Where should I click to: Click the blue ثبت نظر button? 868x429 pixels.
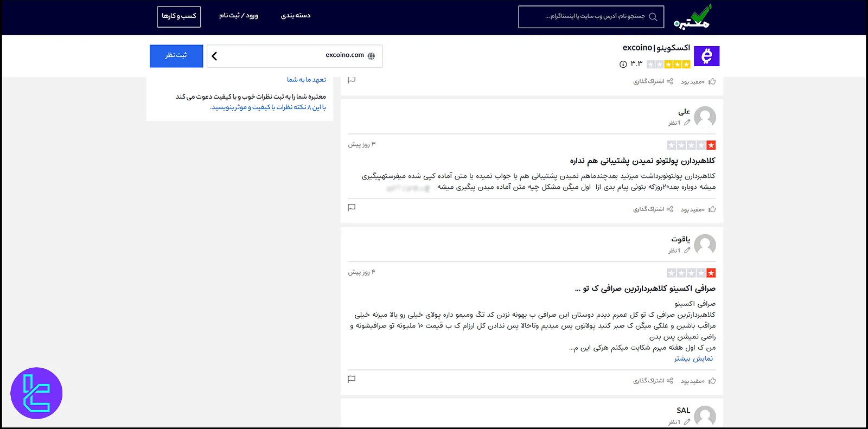[176, 56]
